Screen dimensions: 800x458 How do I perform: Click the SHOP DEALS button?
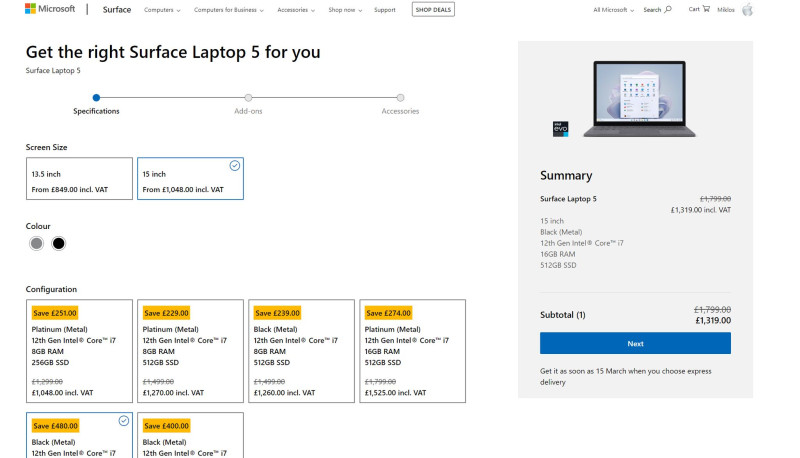[433, 9]
